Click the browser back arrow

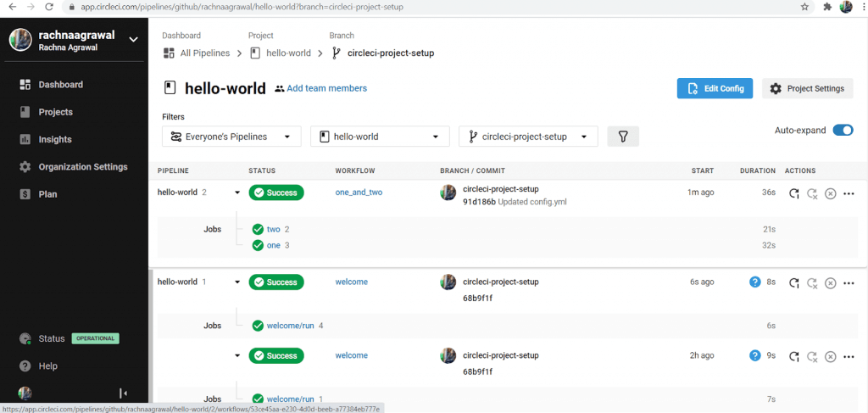[x=12, y=7]
